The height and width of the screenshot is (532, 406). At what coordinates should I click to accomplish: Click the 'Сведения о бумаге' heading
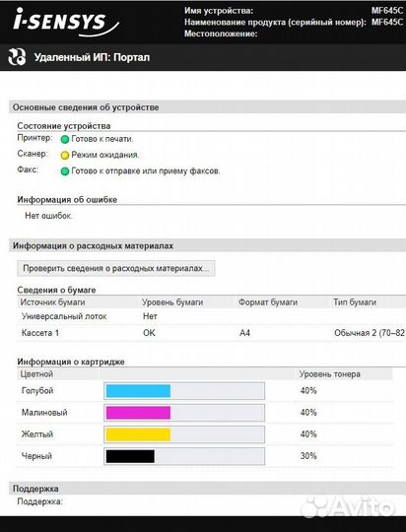pyautogui.click(x=56, y=290)
